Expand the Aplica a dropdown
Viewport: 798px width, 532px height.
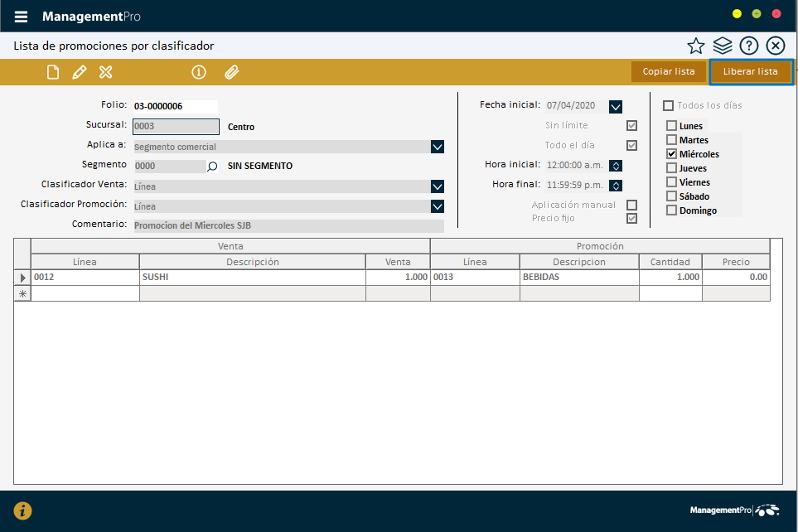click(x=438, y=147)
